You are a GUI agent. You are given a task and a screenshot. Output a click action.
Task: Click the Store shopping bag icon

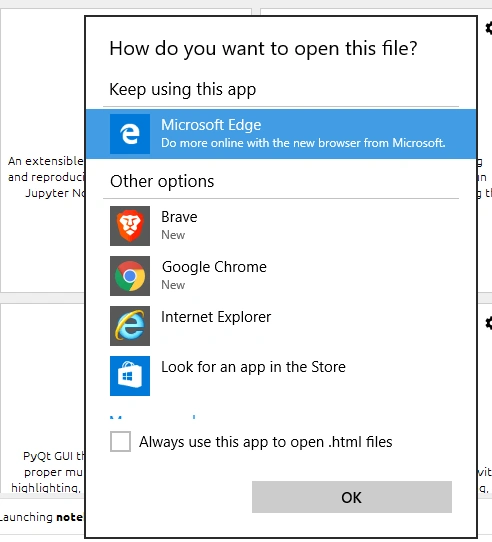point(130,376)
